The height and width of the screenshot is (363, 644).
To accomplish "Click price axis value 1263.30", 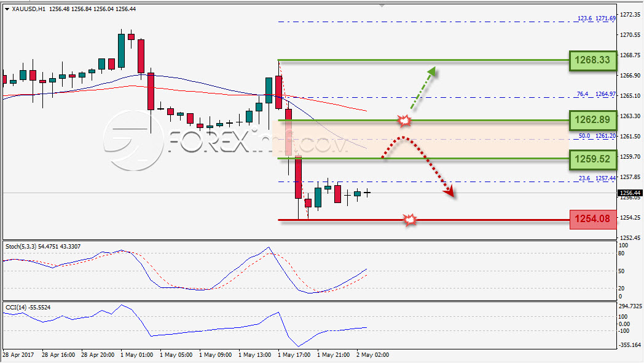I will pyautogui.click(x=630, y=116).
